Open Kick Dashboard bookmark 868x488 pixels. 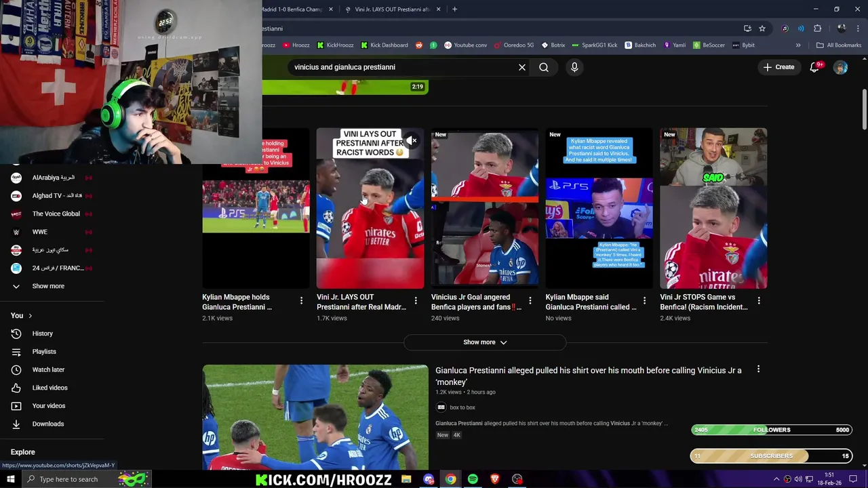[384, 45]
